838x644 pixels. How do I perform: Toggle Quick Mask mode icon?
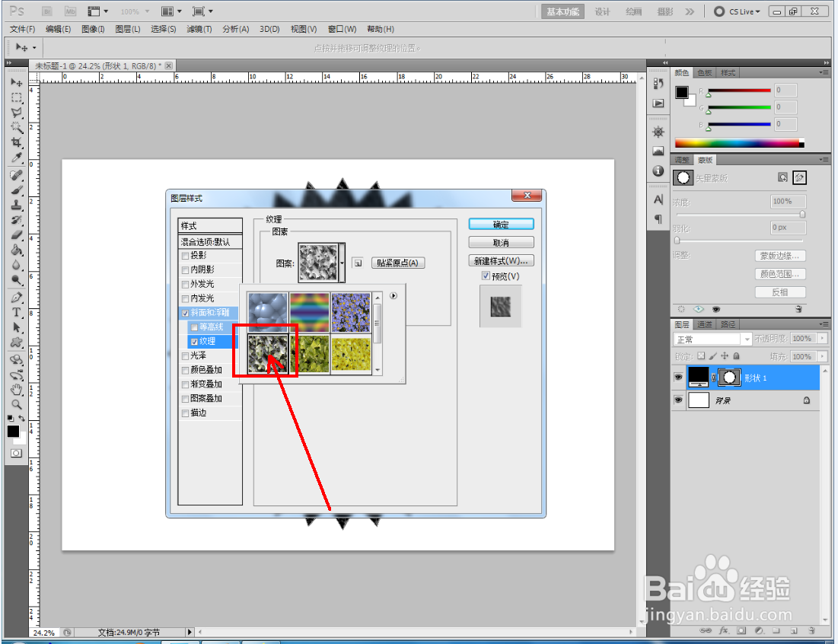point(17,453)
